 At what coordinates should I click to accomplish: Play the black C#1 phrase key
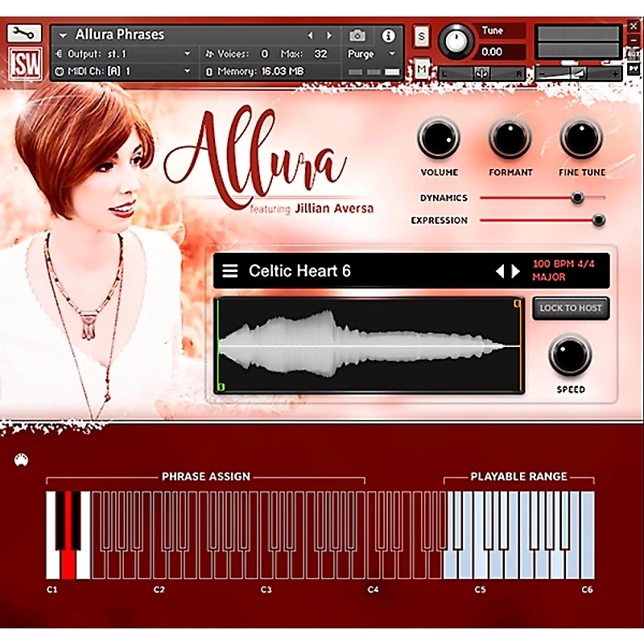click(60, 519)
